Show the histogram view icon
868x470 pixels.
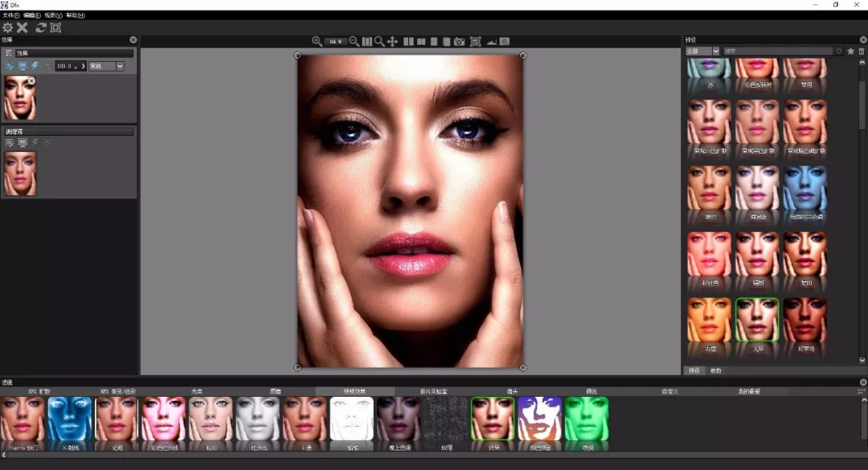tap(492, 42)
